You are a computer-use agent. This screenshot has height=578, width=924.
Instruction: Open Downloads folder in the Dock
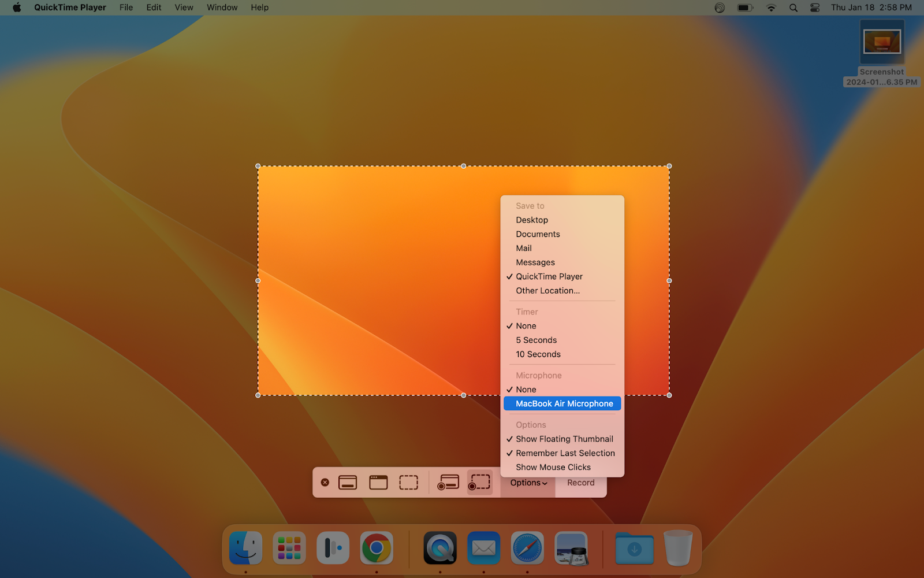pos(634,549)
